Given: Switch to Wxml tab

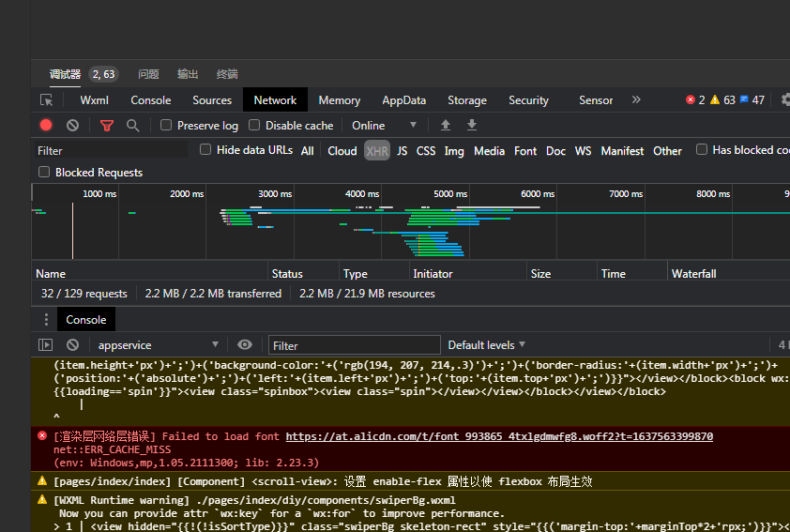Looking at the screenshot, I should [x=94, y=100].
